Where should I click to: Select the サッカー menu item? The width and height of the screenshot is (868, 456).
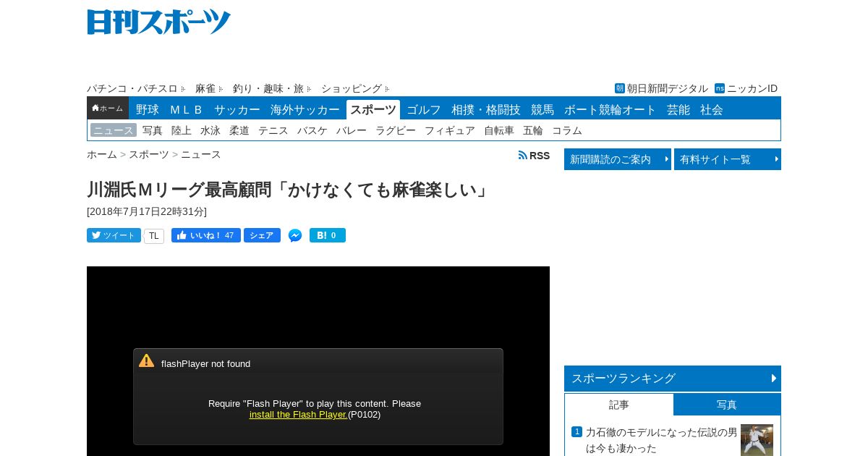tap(237, 110)
